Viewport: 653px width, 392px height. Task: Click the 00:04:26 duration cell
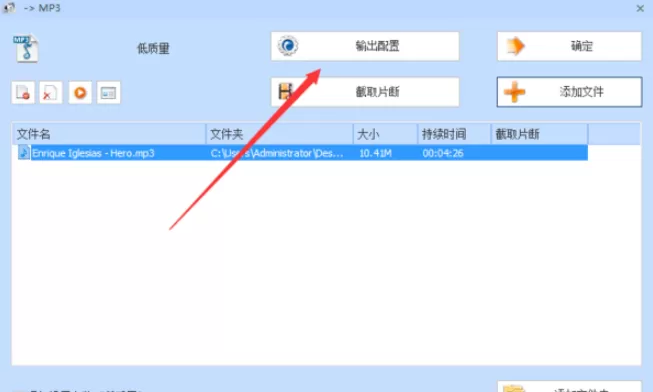point(443,153)
